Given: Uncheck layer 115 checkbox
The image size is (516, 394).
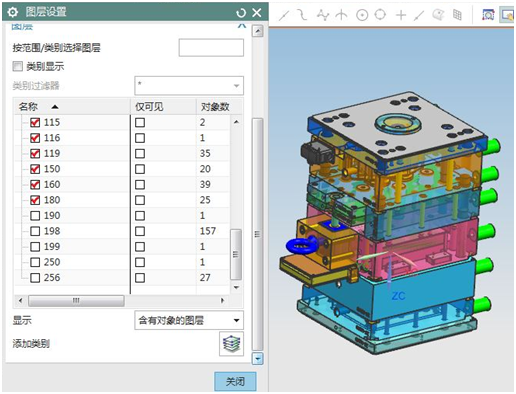Looking at the screenshot, I should tap(35, 122).
